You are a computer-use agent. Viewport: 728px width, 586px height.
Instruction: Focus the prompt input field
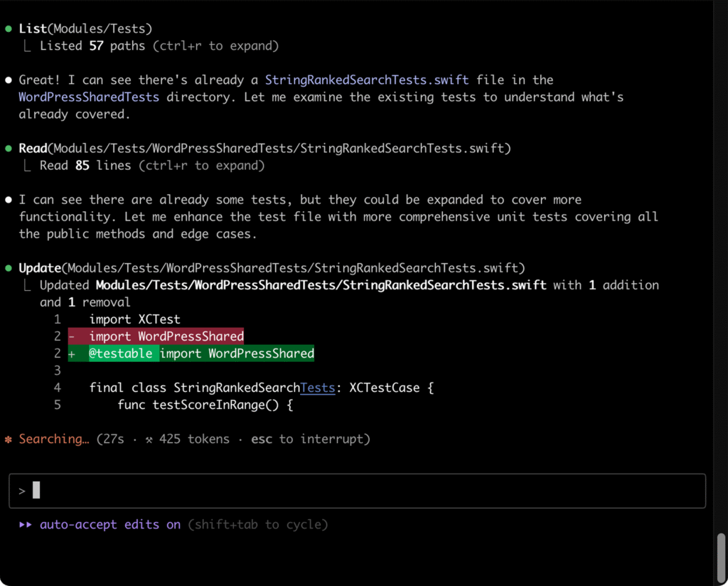(x=357, y=491)
